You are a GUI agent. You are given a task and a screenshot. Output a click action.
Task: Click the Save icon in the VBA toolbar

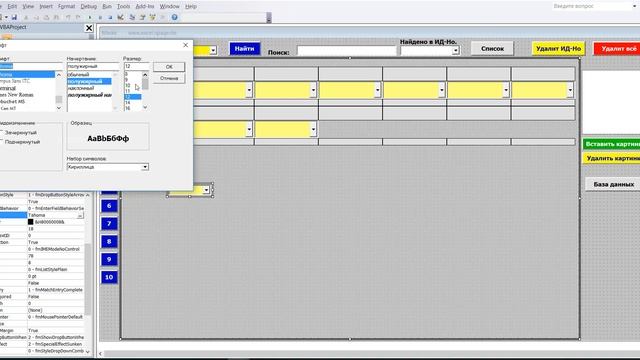(x=14, y=18)
